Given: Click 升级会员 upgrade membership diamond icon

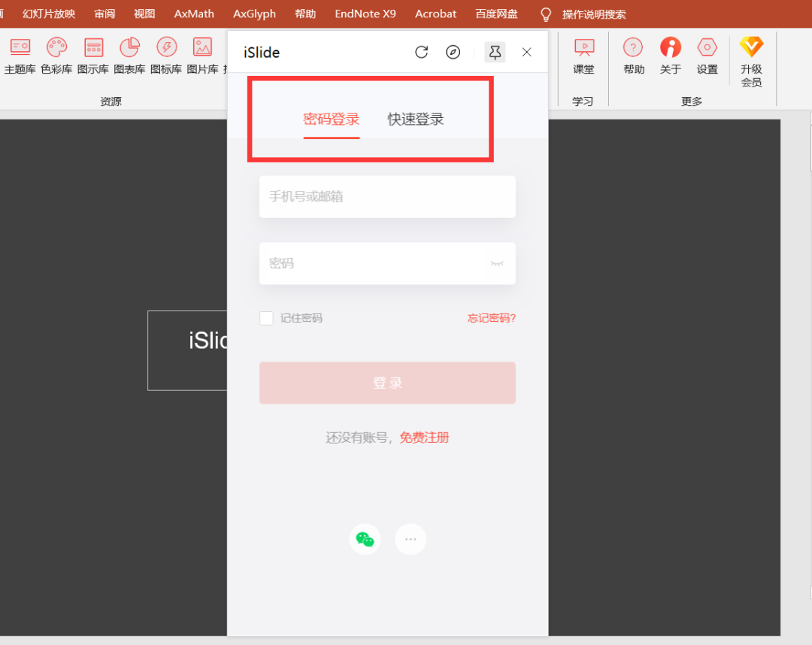Looking at the screenshot, I should (751, 62).
